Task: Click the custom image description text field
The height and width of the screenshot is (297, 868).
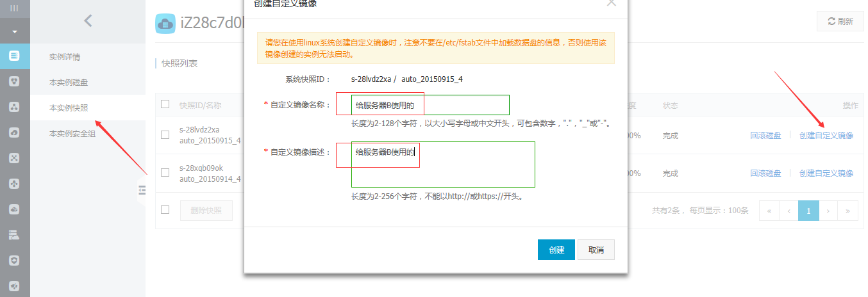Action: point(442,165)
